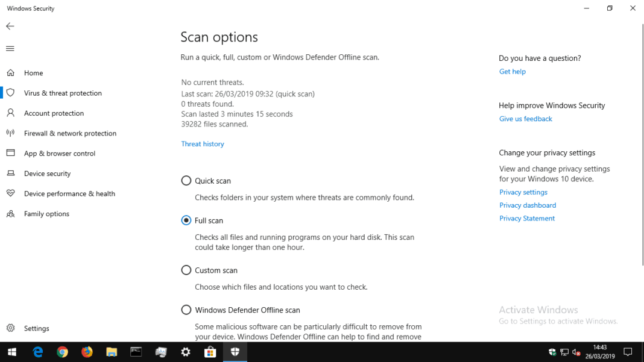
Task: Open the Privacy dashboard link
Action: (x=528, y=205)
